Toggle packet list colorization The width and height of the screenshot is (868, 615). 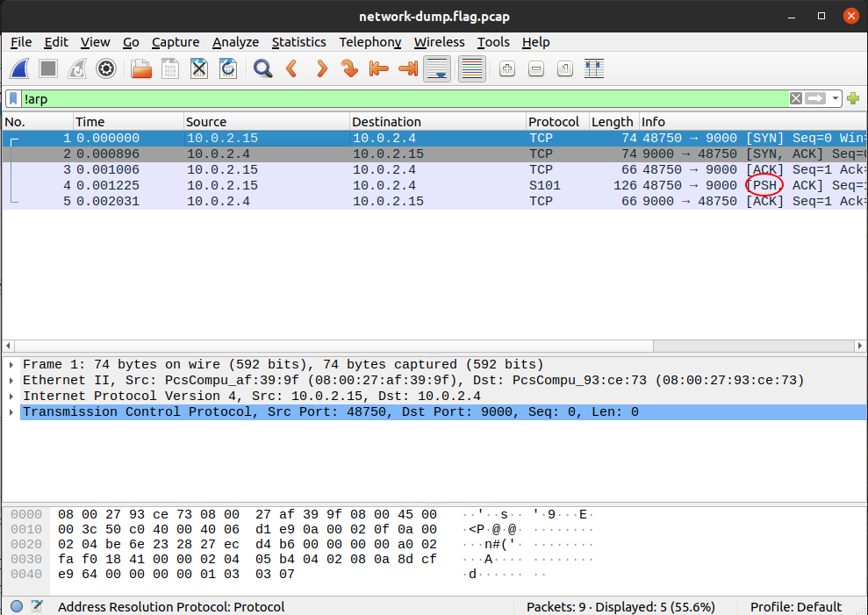click(x=472, y=68)
